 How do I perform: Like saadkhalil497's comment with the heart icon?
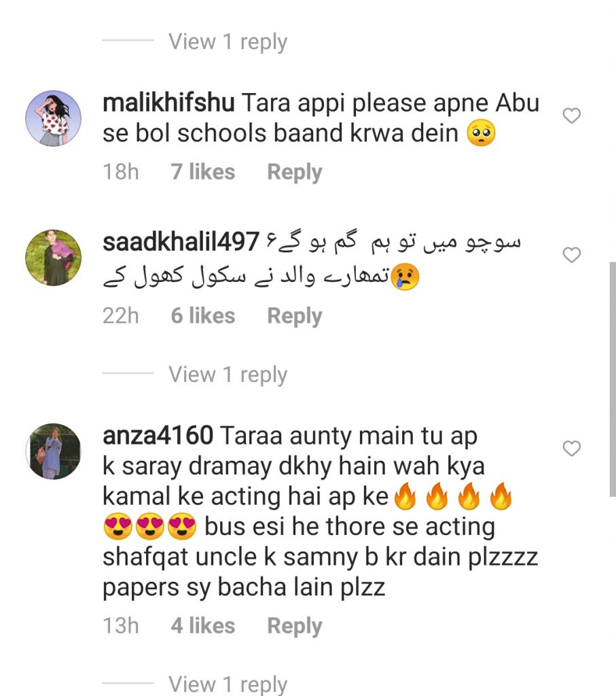tap(572, 255)
